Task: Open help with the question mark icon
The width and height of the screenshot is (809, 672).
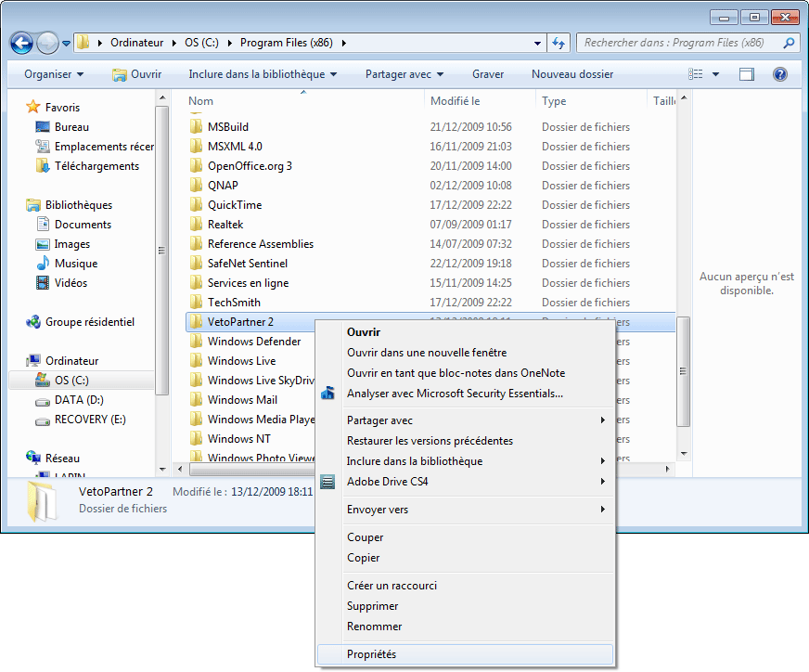Action: (779, 74)
